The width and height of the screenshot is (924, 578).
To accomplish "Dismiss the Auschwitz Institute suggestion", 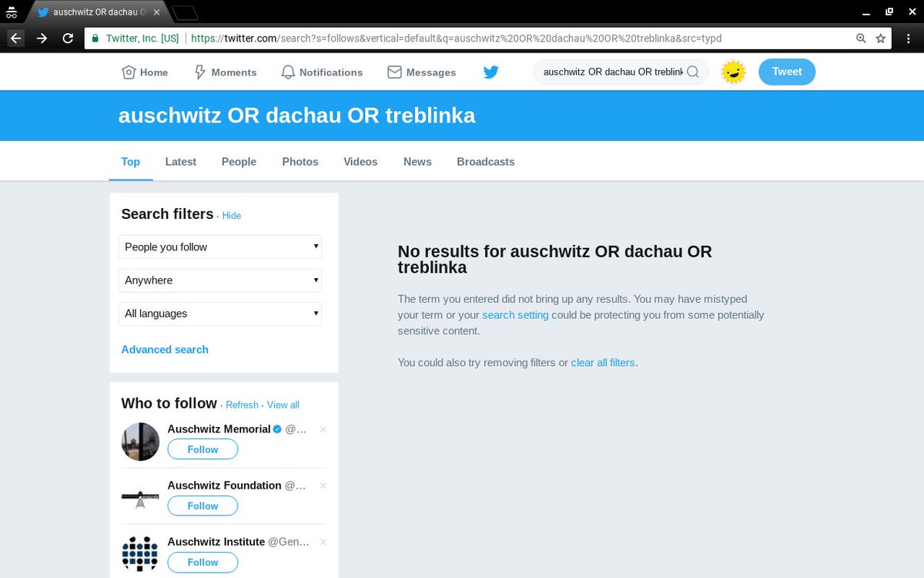I will coord(323,542).
